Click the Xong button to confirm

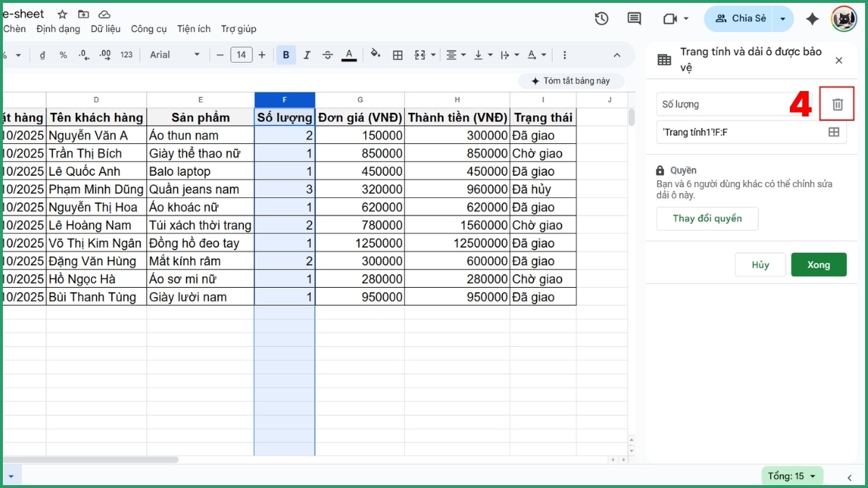click(x=819, y=265)
